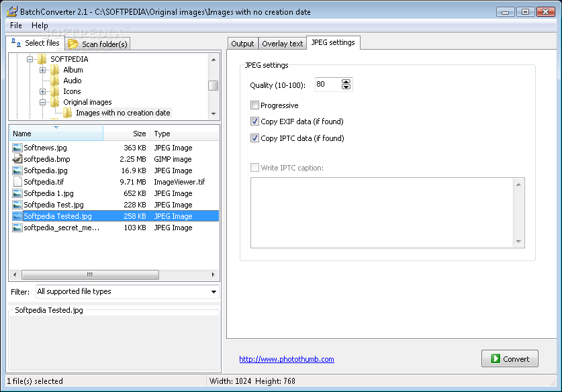Sort files by the Name column header

tap(56, 134)
